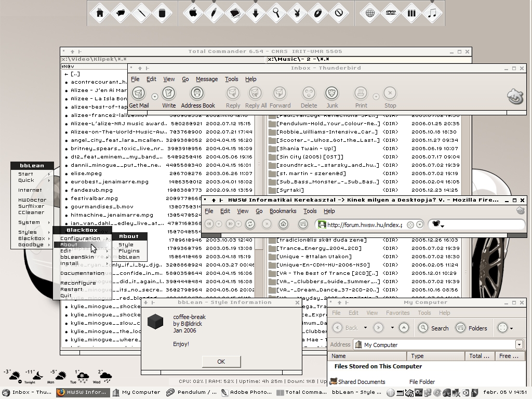Choose Reconfigure in the BlackBox menu
Viewport: 532px width, 399px height.
point(83,283)
